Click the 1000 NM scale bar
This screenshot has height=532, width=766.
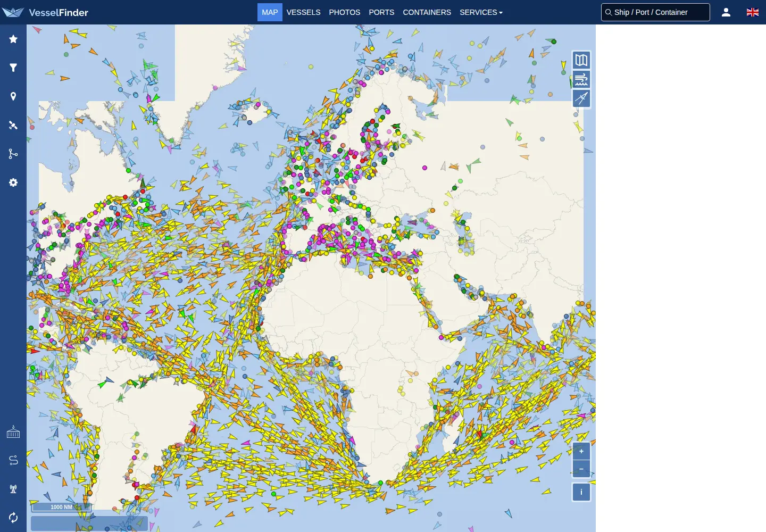tap(61, 507)
